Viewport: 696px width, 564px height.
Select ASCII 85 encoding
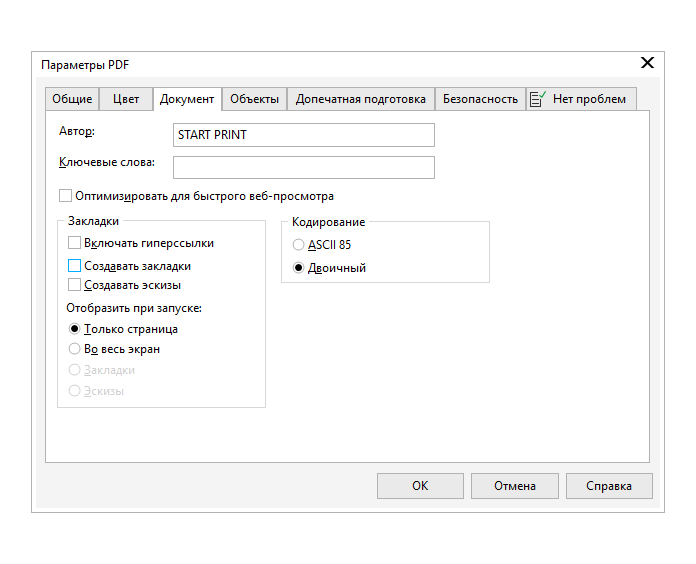298,244
